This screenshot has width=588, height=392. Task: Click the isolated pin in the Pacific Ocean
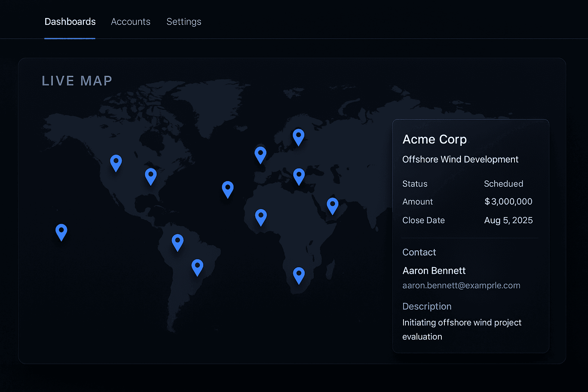[x=61, y=232]
